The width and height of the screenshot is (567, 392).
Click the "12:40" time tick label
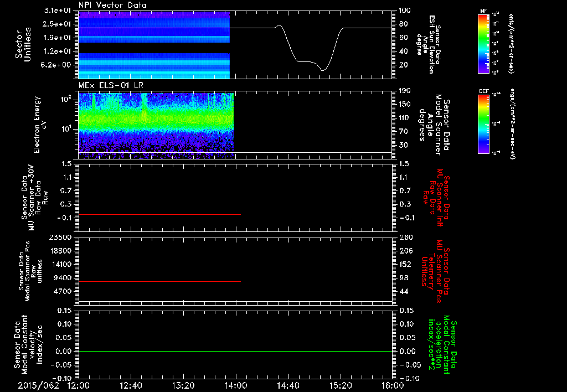[x=131, y=385]
